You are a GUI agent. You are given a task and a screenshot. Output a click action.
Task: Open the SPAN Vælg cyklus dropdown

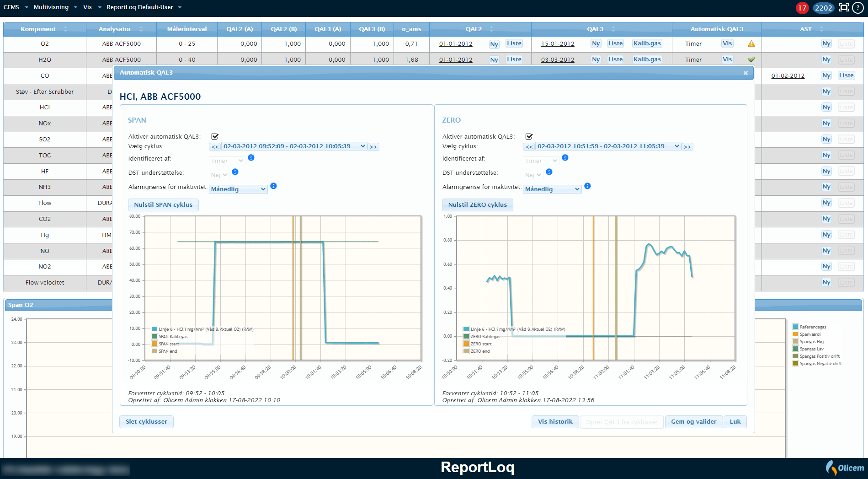point(294,146)
